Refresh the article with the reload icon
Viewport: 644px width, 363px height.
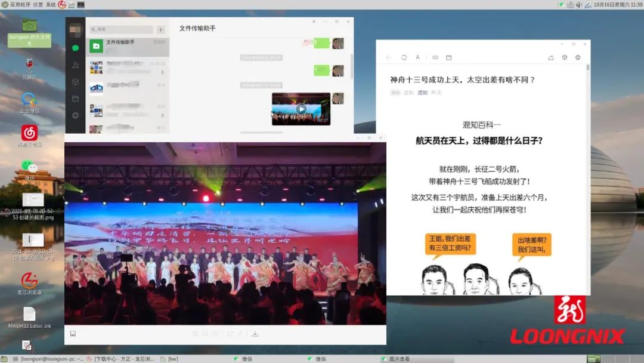404,58
